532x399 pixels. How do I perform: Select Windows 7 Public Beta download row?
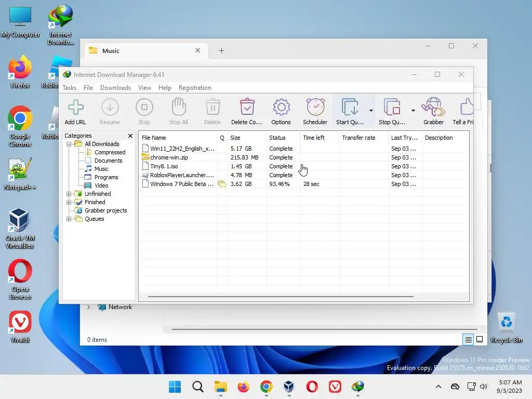pyautogui.click(x=304, y=184)
